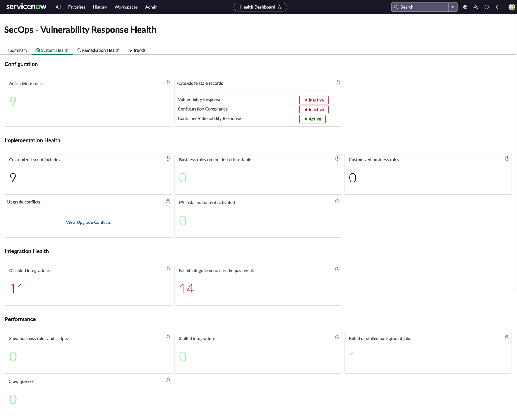Image resolution: width=517 pixels, height=420 pixels.
Task: Click the Container Vulnerability Response row label
Action: point(209,118)
